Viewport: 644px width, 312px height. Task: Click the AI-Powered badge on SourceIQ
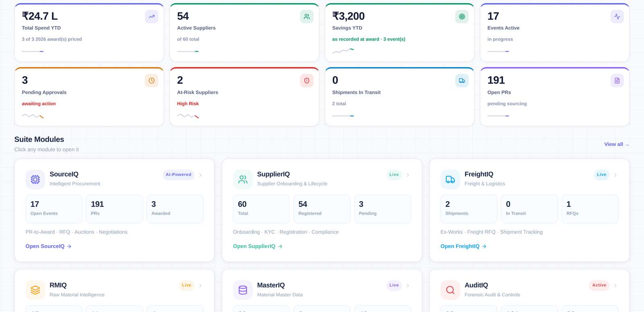[179, 175]
